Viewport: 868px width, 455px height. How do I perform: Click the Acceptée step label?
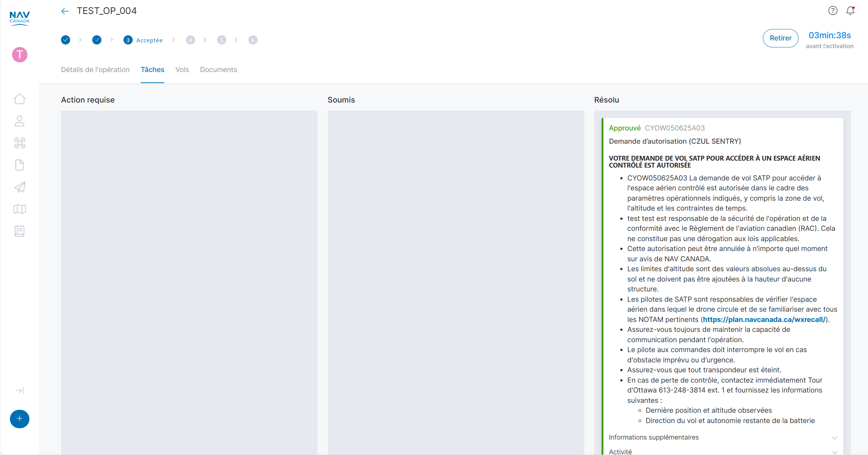click(150, 40)
